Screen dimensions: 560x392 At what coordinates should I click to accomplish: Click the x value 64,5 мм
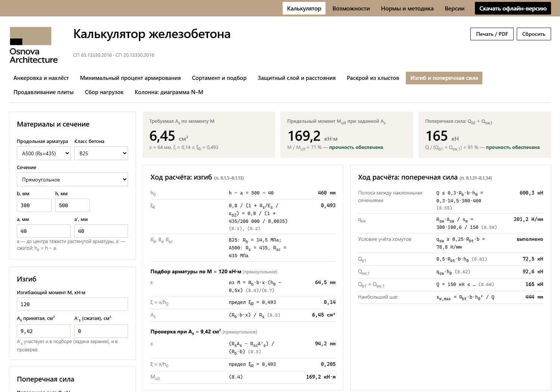[x=325, y=283]
